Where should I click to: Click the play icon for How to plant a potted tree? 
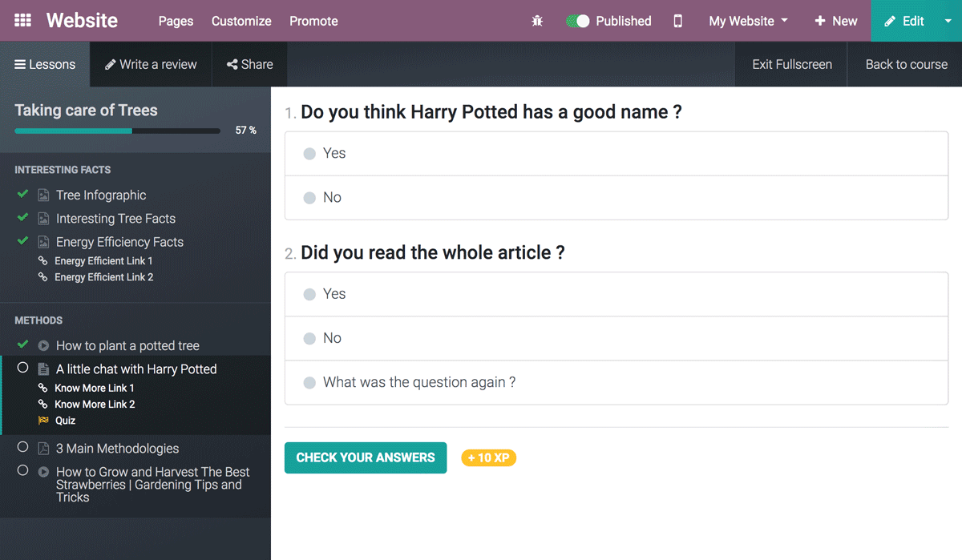pyautogui.click(x=42, y=345)
